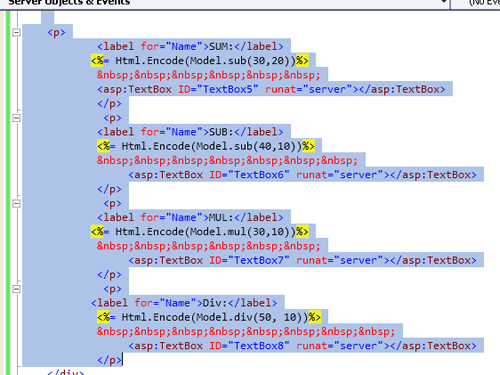The width and height of the screenshot is (500, 375).
Task: Click the TextBox7 asp:TextBox line
Action: click(303, 260)
